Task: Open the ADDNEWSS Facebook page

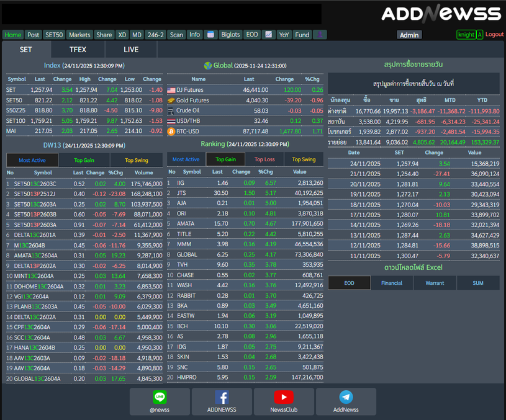Action: click(222, 401)
